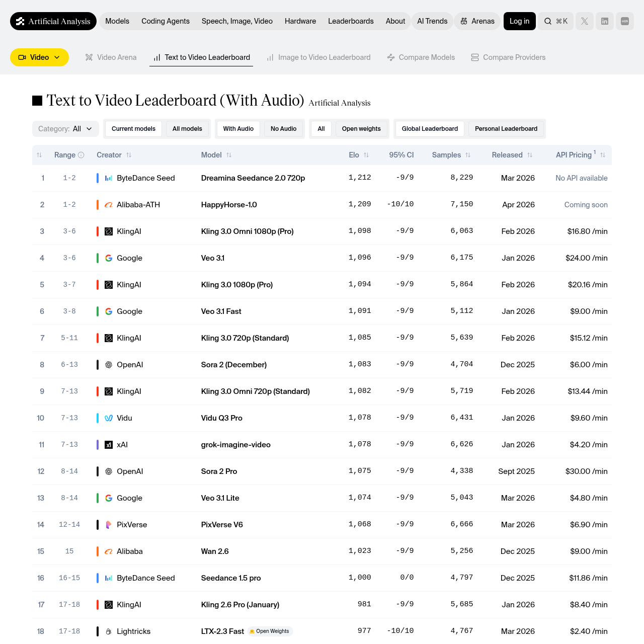The image size is (644, 644).
Task: Select the All models filter
Action: [x=187, y=129]
